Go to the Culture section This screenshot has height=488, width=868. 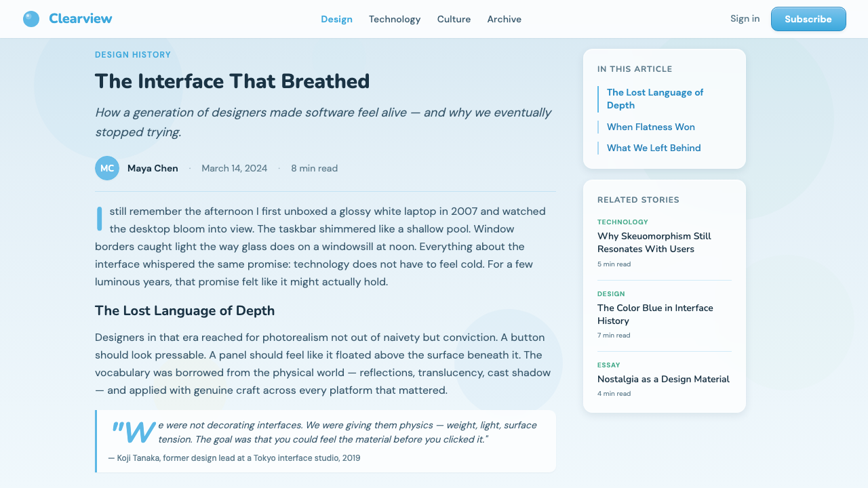(x=454, y=19)
